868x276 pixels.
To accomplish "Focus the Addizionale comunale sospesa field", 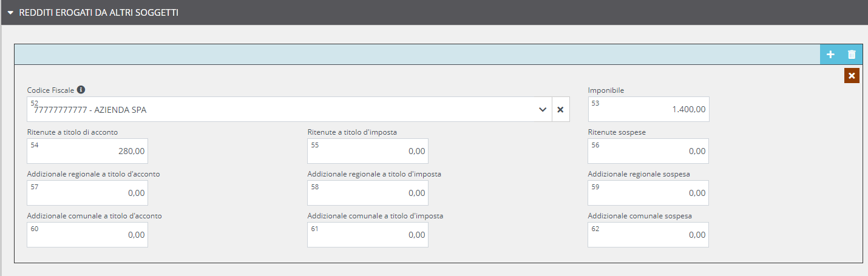I will 648,235.
